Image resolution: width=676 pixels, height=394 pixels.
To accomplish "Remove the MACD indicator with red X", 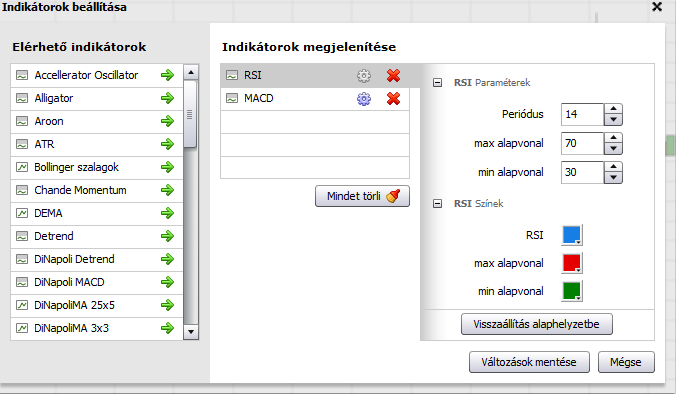I will [393, 99].
